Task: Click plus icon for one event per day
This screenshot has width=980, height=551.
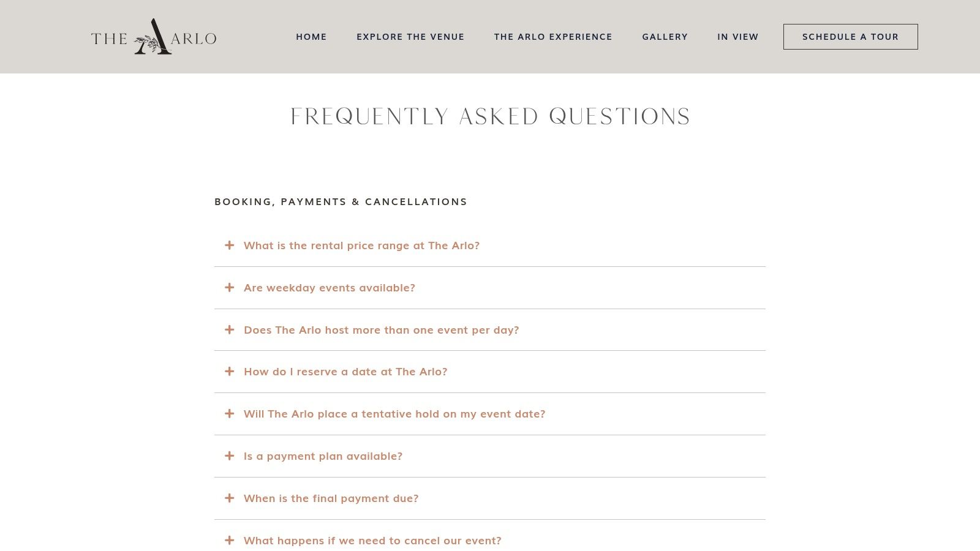Action: pyautogui.click(x=230, y=330)
